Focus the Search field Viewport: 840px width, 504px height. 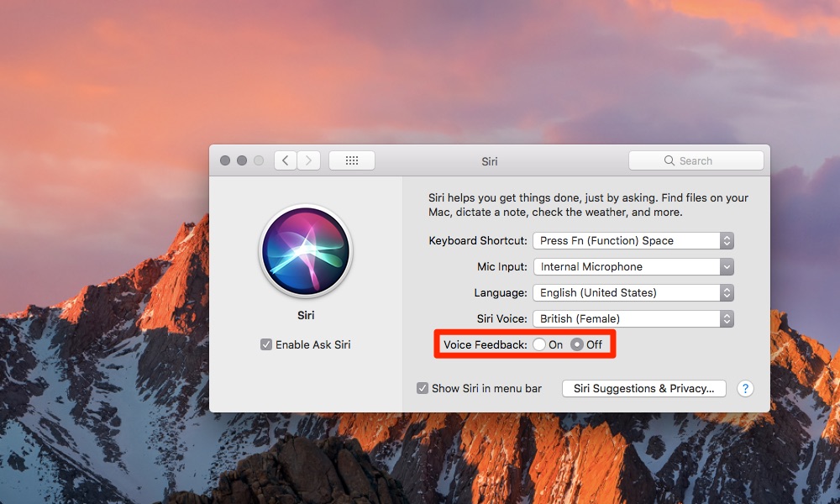696,160
